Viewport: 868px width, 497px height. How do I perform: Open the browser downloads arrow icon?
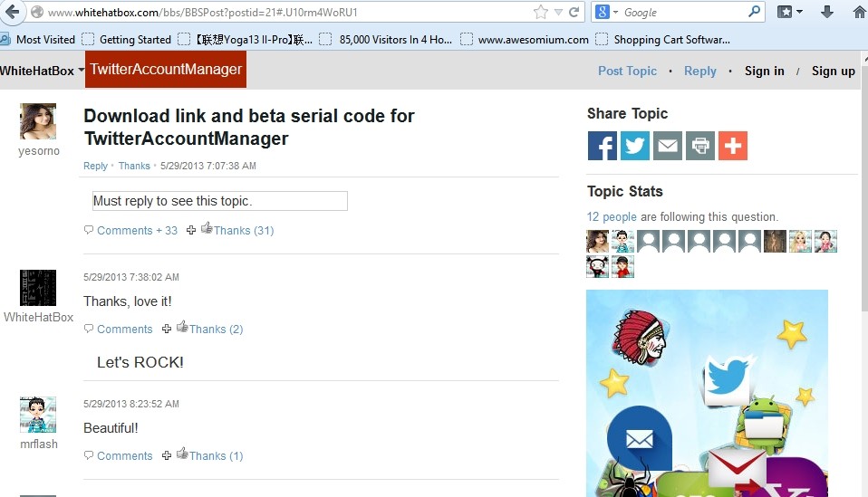[826, 13]
